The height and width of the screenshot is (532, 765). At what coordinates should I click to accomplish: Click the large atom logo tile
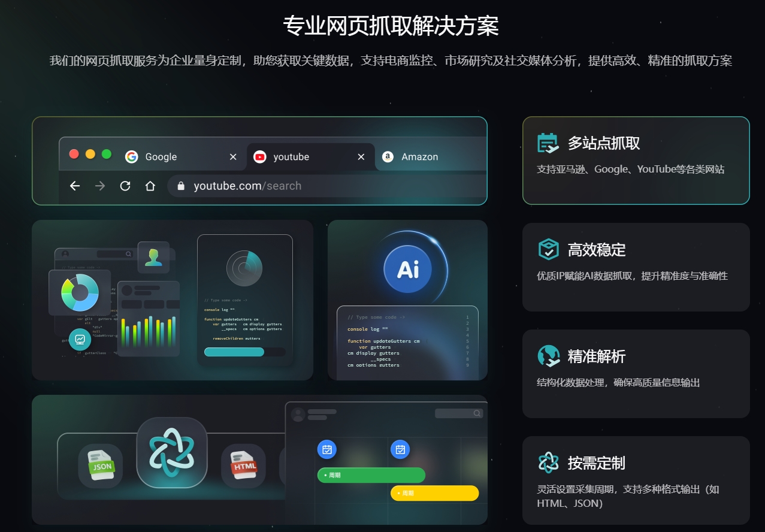172,452
